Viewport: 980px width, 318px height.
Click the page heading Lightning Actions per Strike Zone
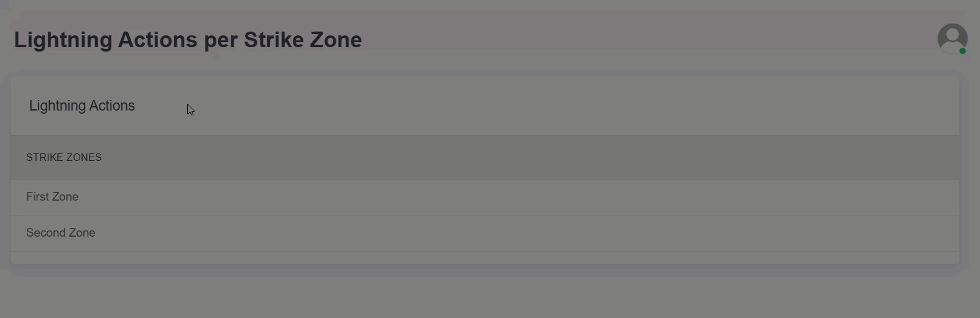click(188, 40)
